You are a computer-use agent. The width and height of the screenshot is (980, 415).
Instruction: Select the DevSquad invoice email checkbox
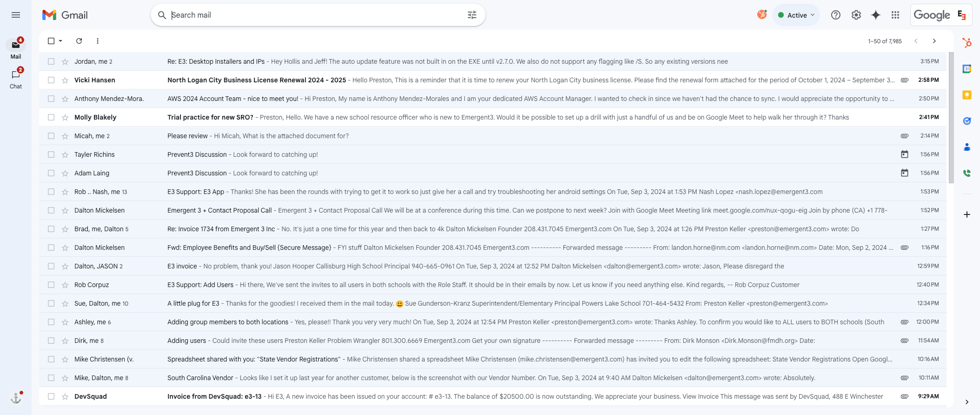51,396
